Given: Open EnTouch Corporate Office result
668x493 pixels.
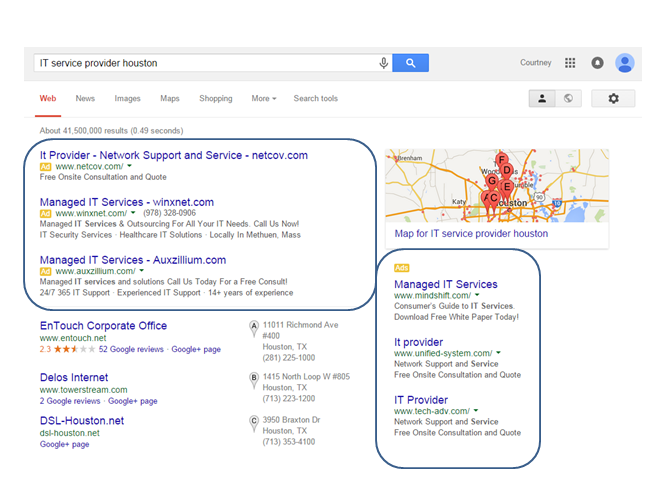Looking at the screenshot, I should pyautogui.click(x=104, y=326).
